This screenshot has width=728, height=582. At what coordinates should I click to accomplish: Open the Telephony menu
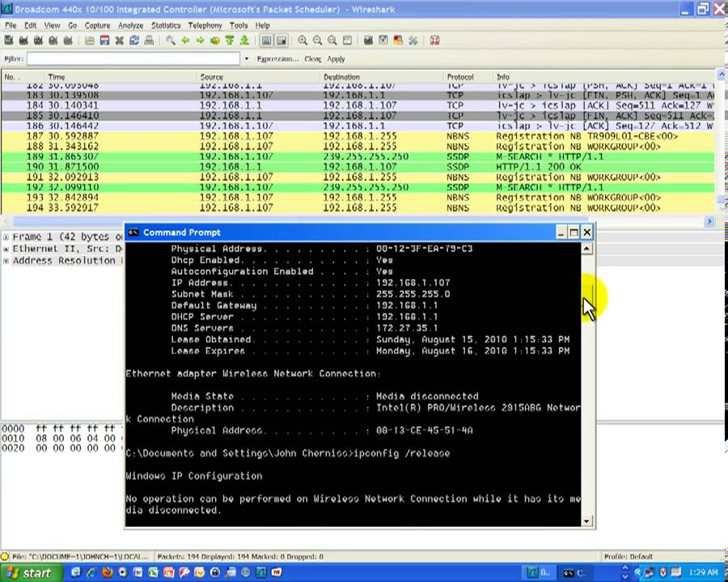205,26
